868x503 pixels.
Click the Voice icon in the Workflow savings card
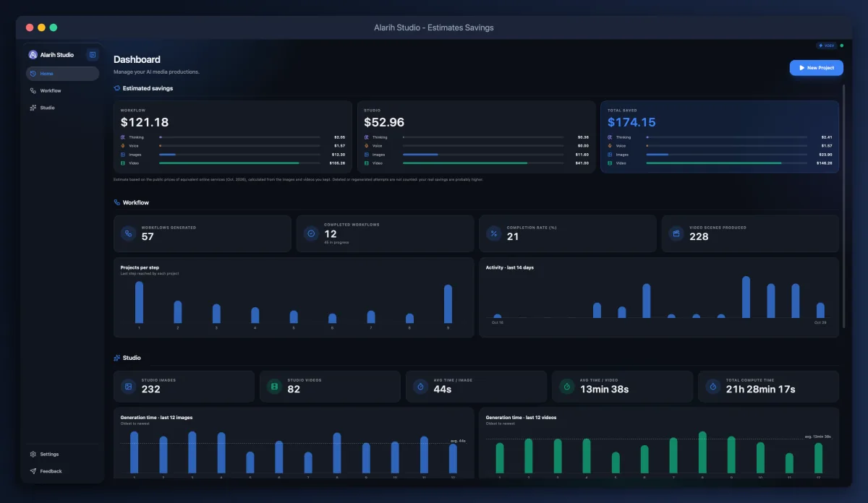123,146
